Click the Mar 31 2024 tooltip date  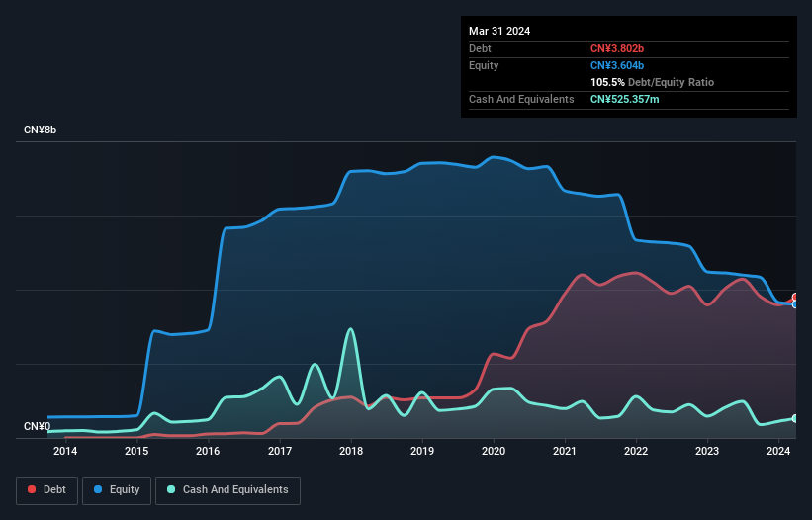tap(499, 31)
